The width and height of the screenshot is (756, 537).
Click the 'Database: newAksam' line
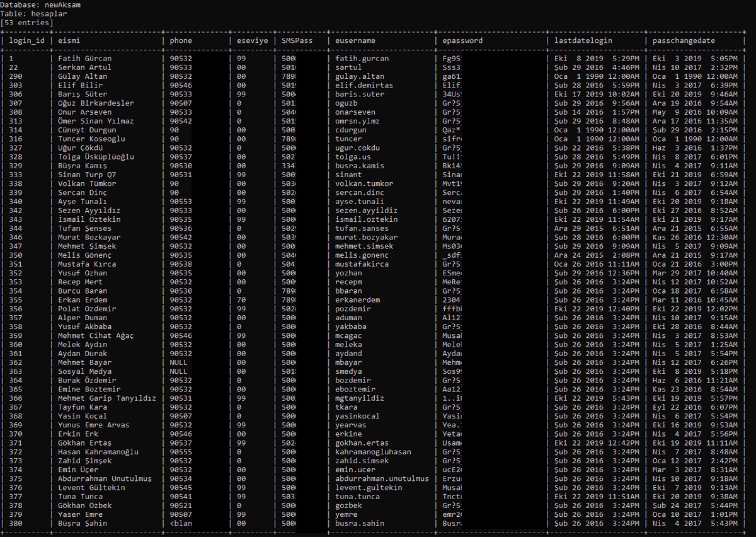[x=40, y=5]
